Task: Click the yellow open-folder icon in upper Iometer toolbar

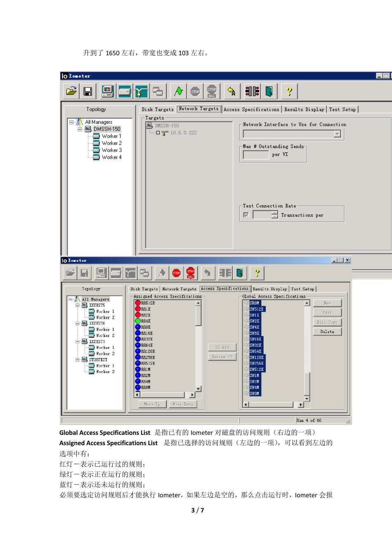Action: [x=72, y=91]
